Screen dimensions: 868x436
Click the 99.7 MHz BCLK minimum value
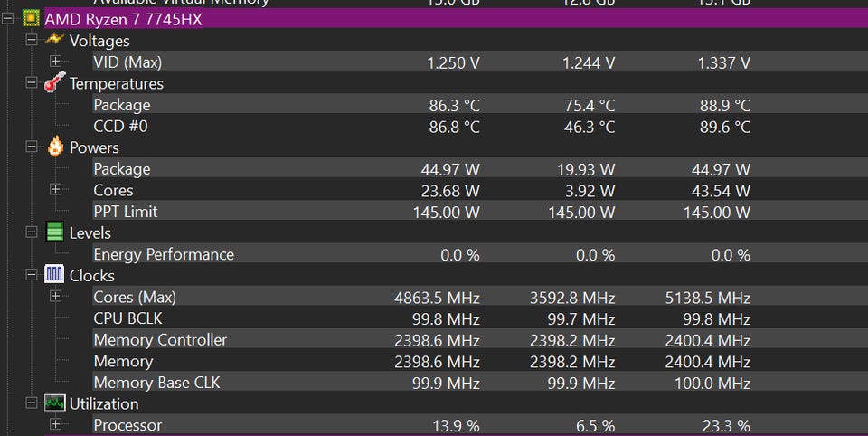pos(581,319)
